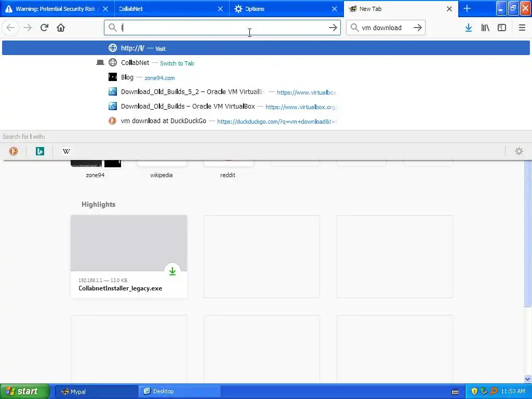Open 'Download_Old_Builds – Oracle VM VirtualBox' suggestion
Screen dimensions: 532x399
point(266,107)
